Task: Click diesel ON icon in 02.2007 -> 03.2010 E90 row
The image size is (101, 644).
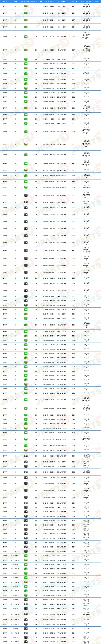Action: (26, 478)
